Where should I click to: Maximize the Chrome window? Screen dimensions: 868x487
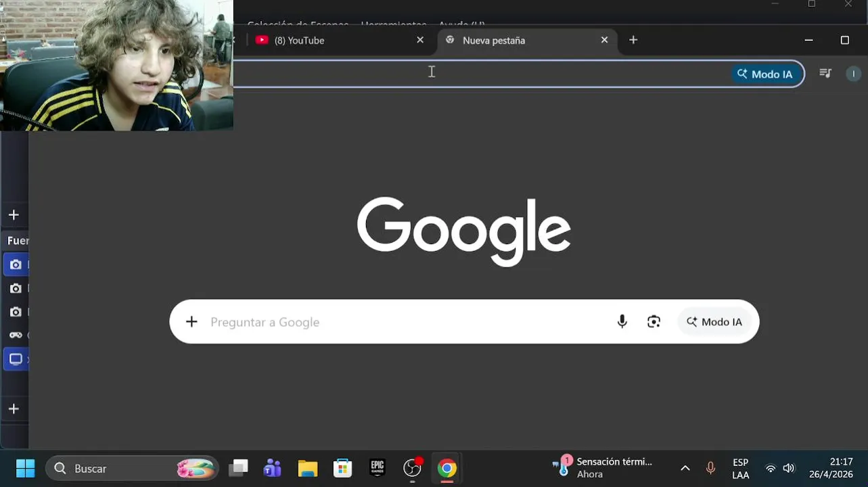point(844,41)
